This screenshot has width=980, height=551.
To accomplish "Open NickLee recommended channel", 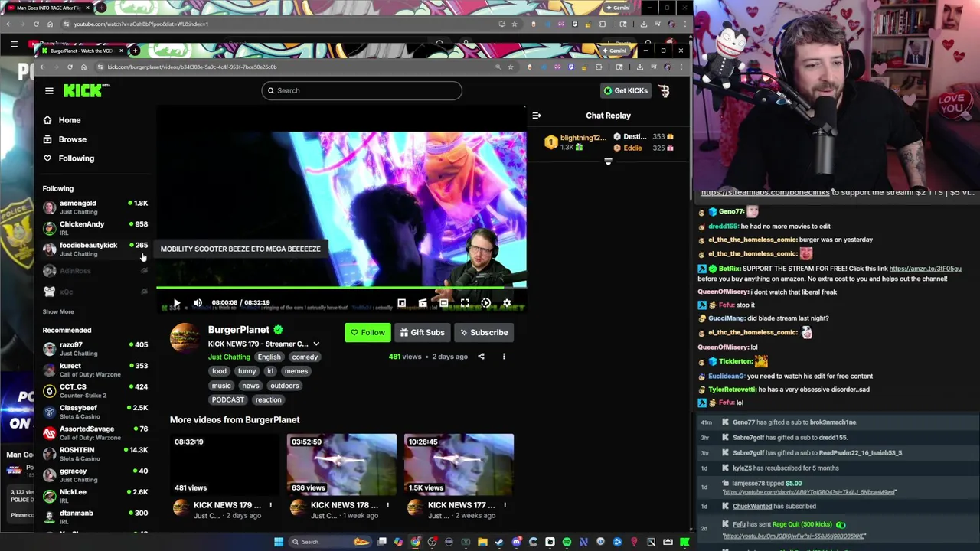I will click(x=95, y=496).
